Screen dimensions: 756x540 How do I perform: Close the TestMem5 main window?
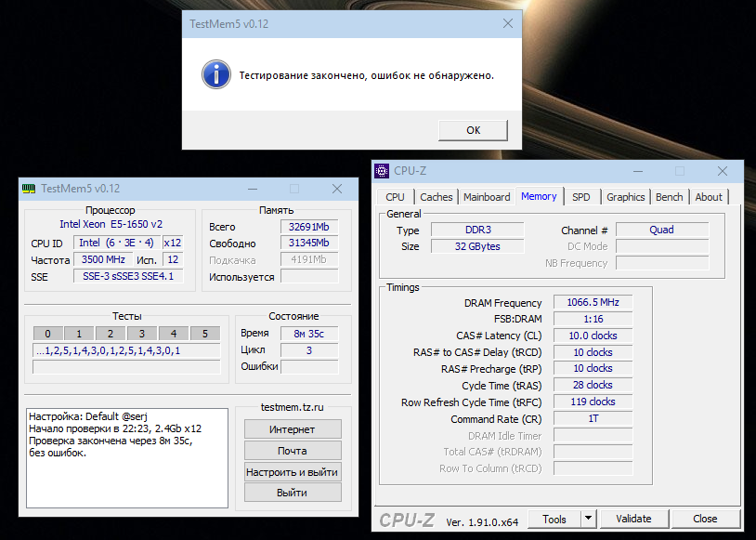tap(337, 189)
